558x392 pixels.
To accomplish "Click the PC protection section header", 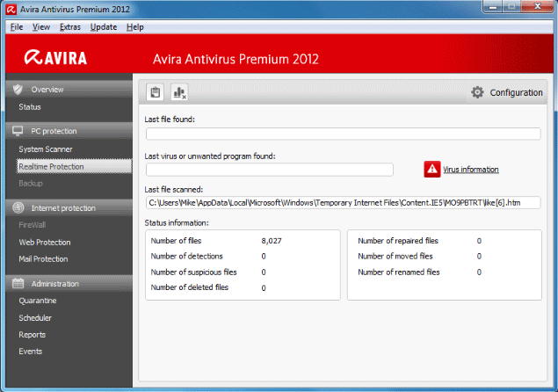I will pyautogui.click(x=69, y=131).
